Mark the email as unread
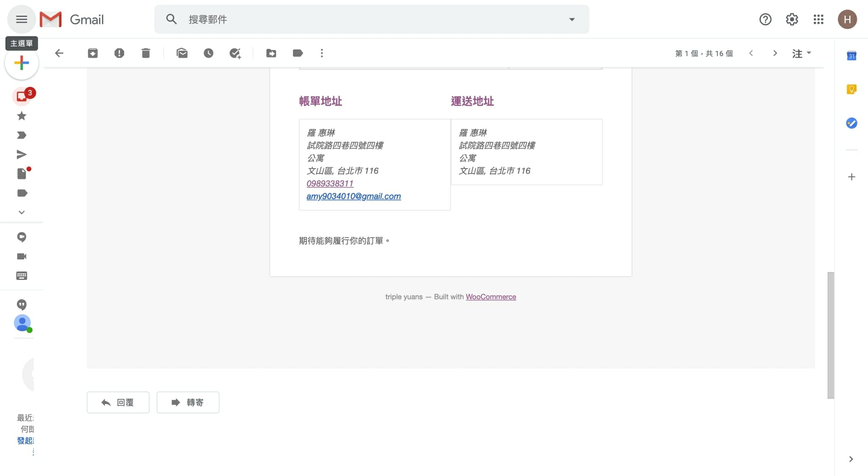Screen dimensions: 868x476 (182, 53)
